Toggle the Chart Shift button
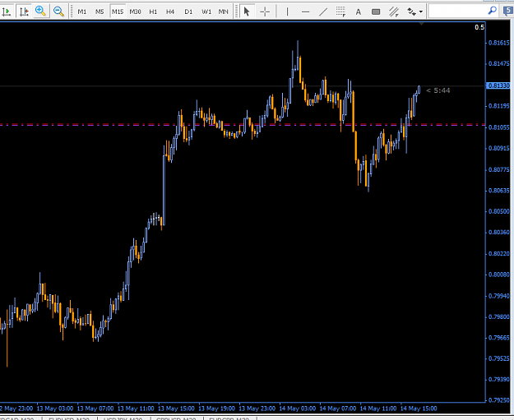 [x=24, y=12]
